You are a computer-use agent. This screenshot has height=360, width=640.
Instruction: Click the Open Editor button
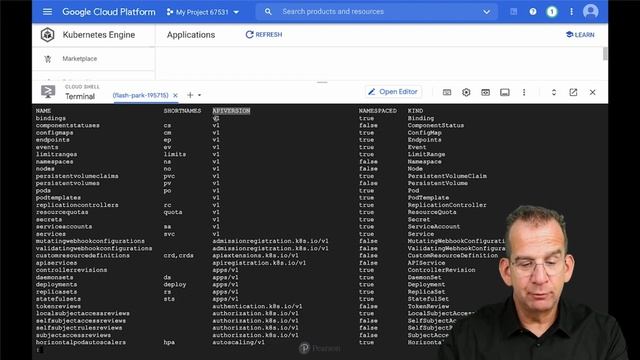(x=393, y=92)
